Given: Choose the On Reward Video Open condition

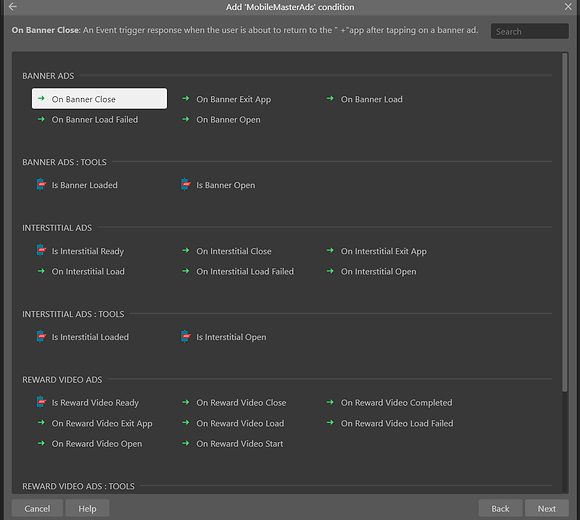Looking at the screenshot, I should coord(97,444).
